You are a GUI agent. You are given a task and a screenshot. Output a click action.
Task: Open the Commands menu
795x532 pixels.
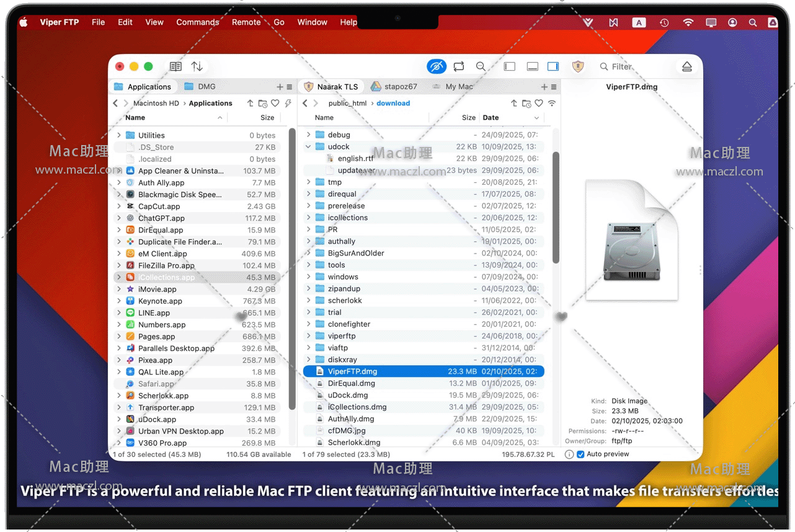point(197,22)
